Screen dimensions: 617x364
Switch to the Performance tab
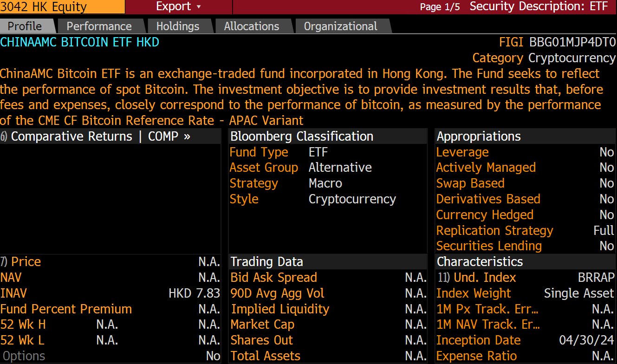point(99,26)
